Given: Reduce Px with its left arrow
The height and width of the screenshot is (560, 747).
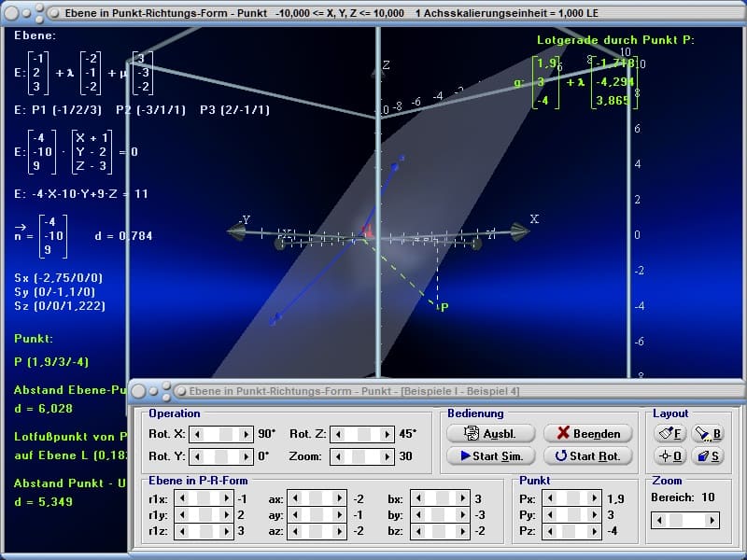Looking at the screenshot, I should pyautogui.click(x=550, y=498).
